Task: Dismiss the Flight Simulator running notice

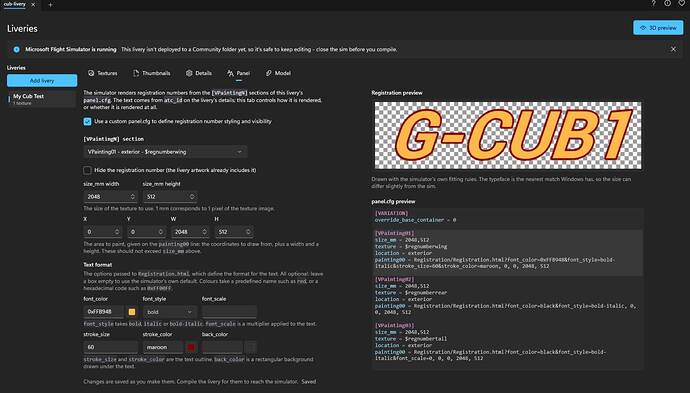Action: [673, 49]
